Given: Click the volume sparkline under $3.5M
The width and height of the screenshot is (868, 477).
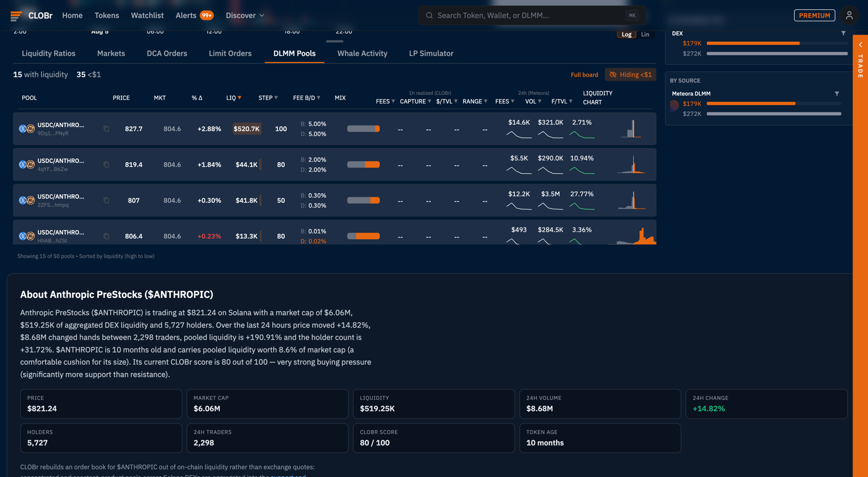Looking at the screenshot, I should tap(550, 206).
